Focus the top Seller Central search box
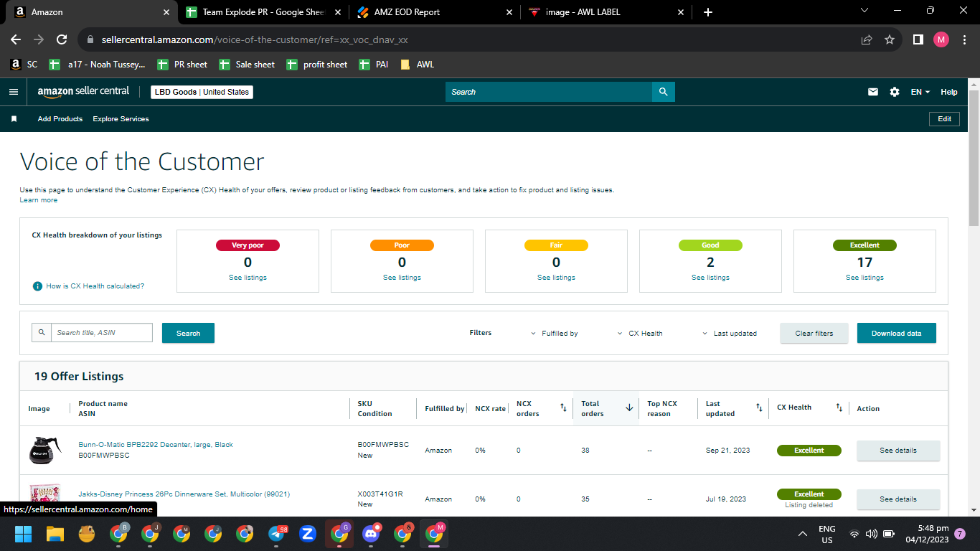This screenshot has width=980, height=551. [x=549, y=92]
